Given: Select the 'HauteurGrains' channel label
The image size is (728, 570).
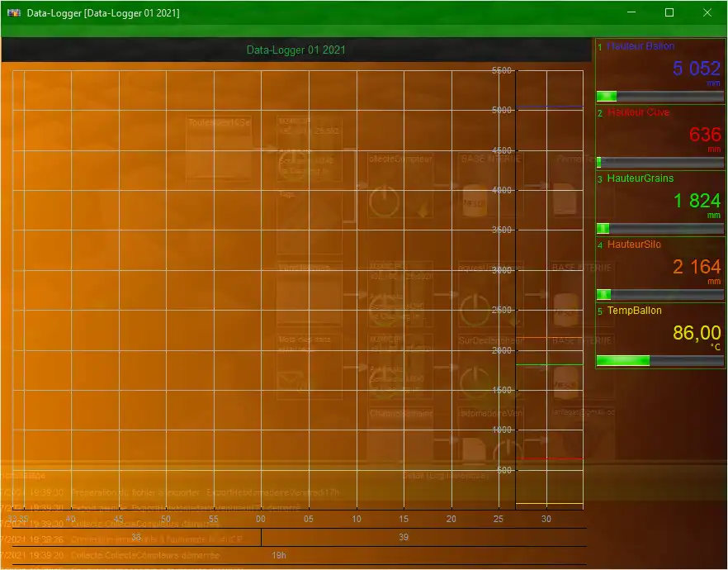Looking at the screenshot, I should click(641, 178).
